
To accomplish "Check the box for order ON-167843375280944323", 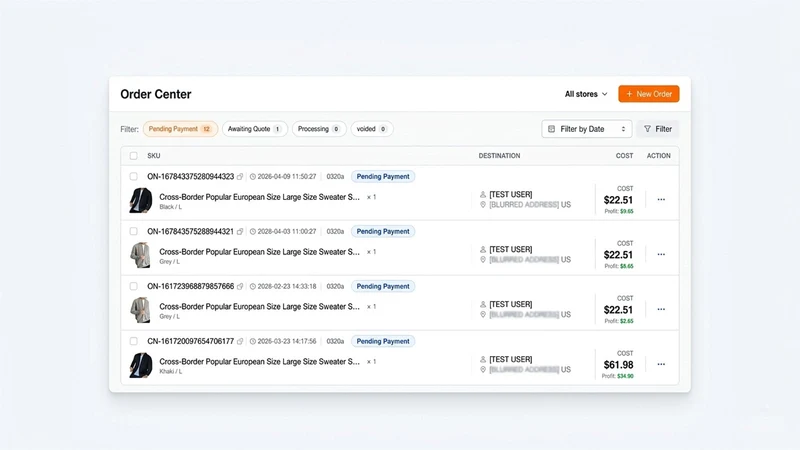I will (x=134, y=177).
